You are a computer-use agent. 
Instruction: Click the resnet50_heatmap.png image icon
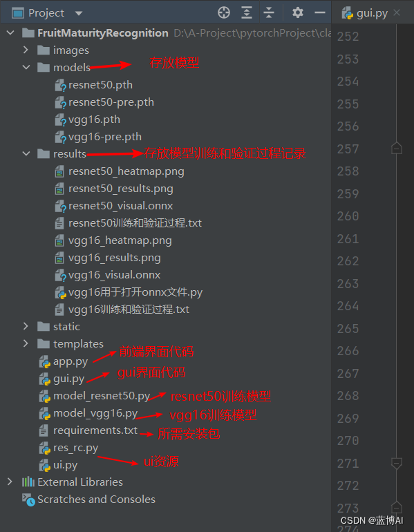(59, 171)
